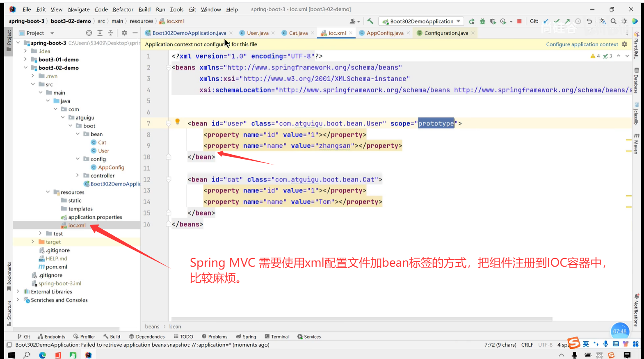Click Configure application context link
Screen dimensions: 644x359
click(x=582, y=44)
